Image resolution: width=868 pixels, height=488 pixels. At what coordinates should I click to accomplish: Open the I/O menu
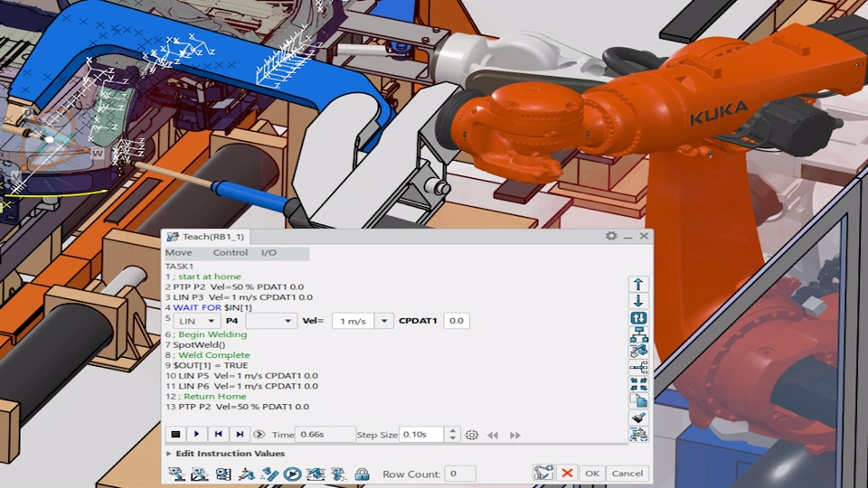click(269, 252)
